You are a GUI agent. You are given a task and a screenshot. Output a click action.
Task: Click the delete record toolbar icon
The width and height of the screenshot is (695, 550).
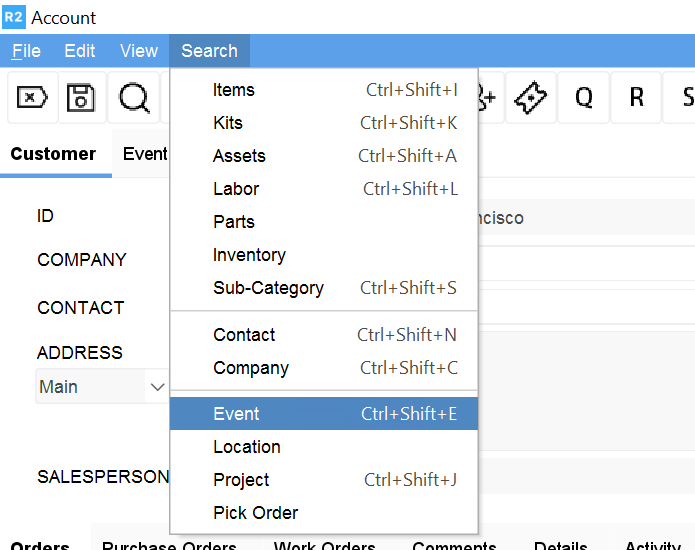tap(32, 97)
